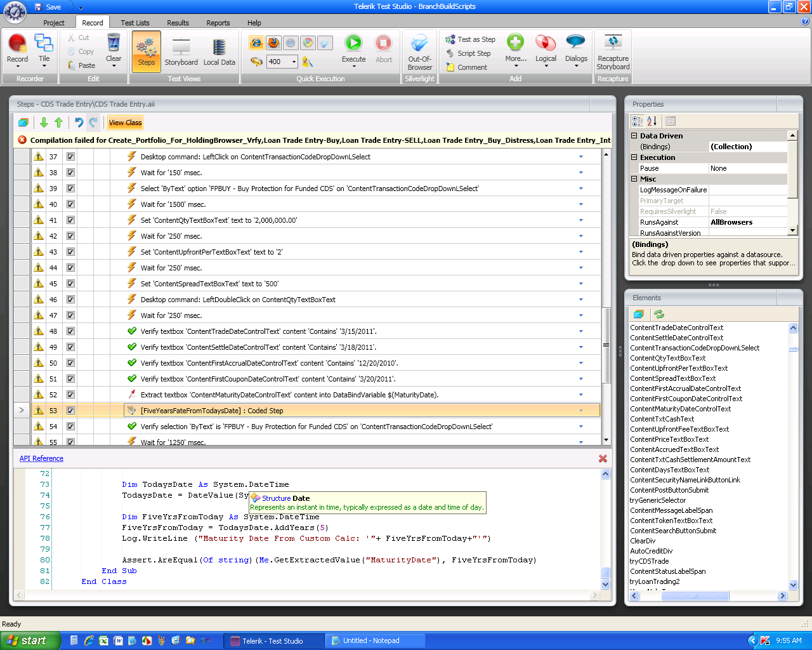Click the green move step down arrow
812x650 pixels.
[x=44, y=123]
